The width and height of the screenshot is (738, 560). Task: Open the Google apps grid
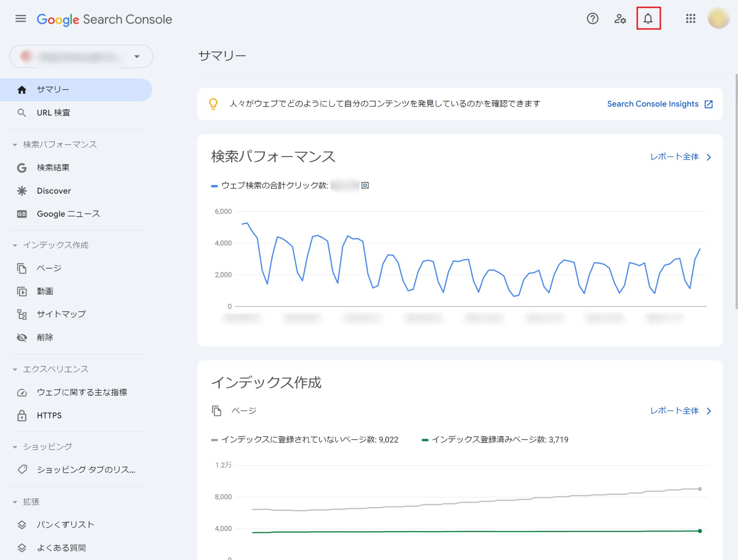pos(690,18)
